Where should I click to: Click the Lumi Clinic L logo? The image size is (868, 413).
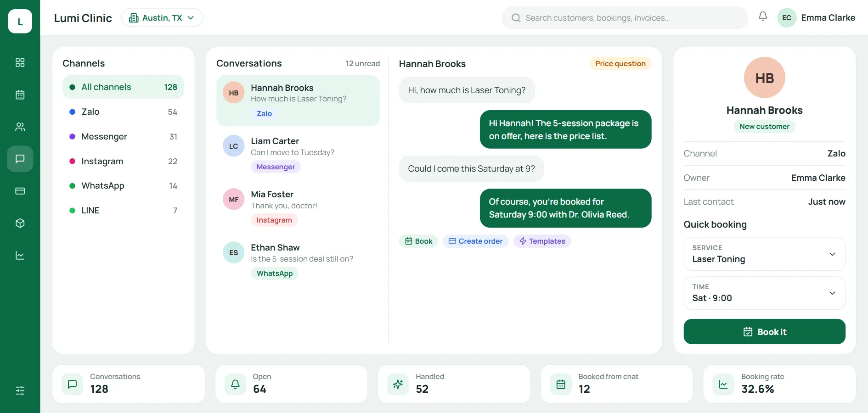(x=20, y=21)
